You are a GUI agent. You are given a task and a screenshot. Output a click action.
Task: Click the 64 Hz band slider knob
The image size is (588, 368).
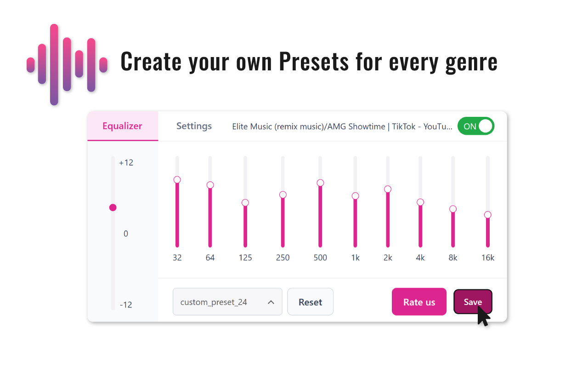point(210,185)
